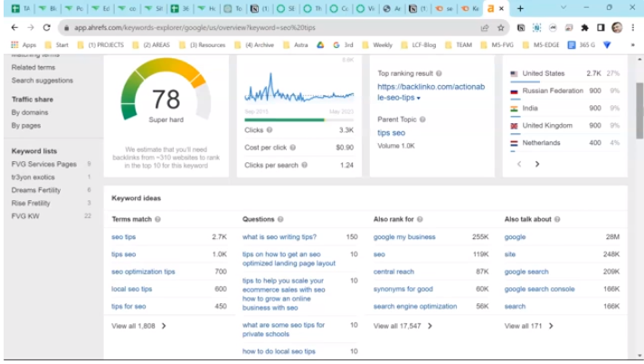Image resolution: width=644 pixels, height=364 pixels.
Task: Click the site lock icon in address bar
Action: click(x=67, y=27)
